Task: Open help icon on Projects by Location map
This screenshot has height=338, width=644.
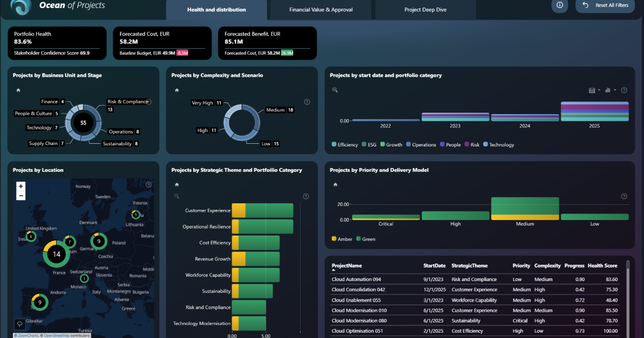Action: click(x=149, y=185)
